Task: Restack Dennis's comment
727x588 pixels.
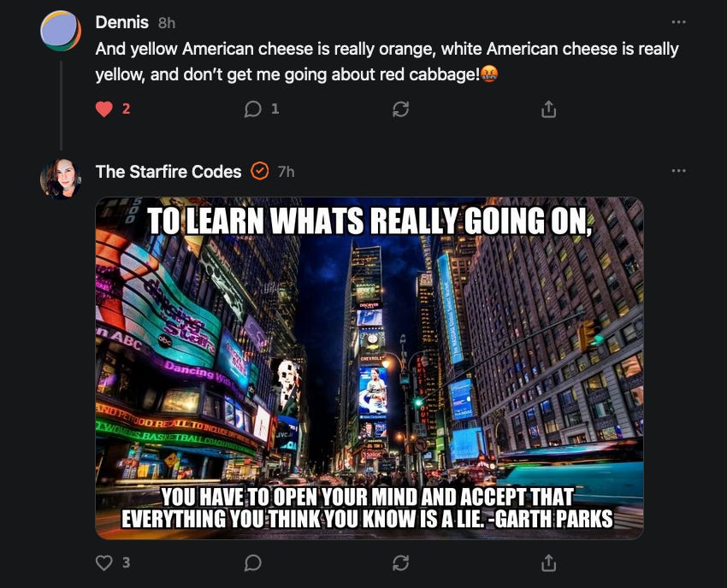Action: click(400, 109)
